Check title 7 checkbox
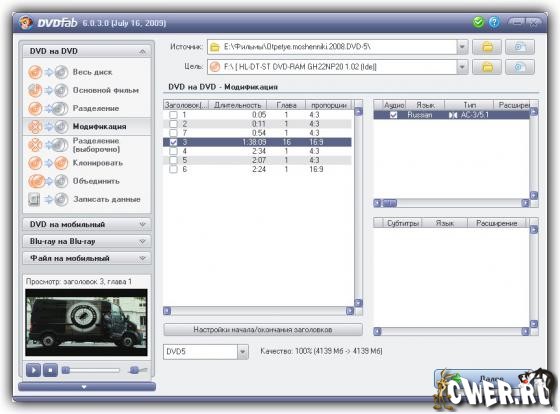The height and width of the screenshot is (414, 560). [173, 133]
